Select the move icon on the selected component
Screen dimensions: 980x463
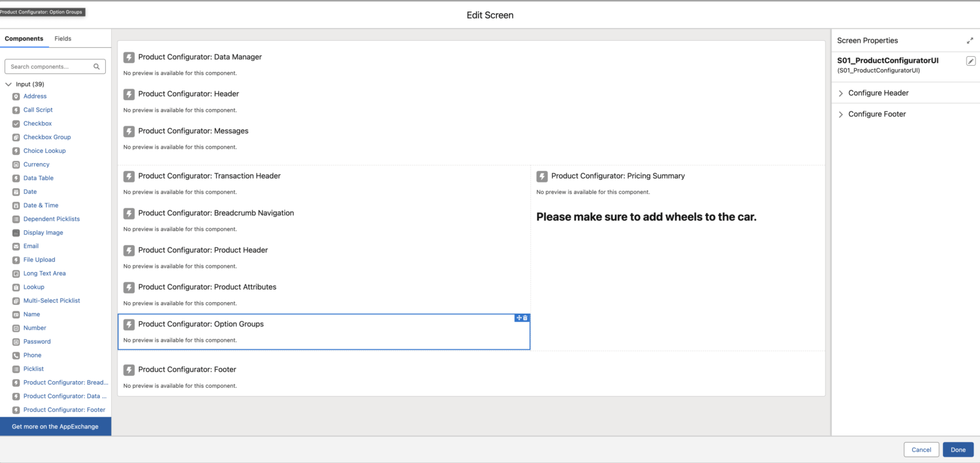(519, 318)
